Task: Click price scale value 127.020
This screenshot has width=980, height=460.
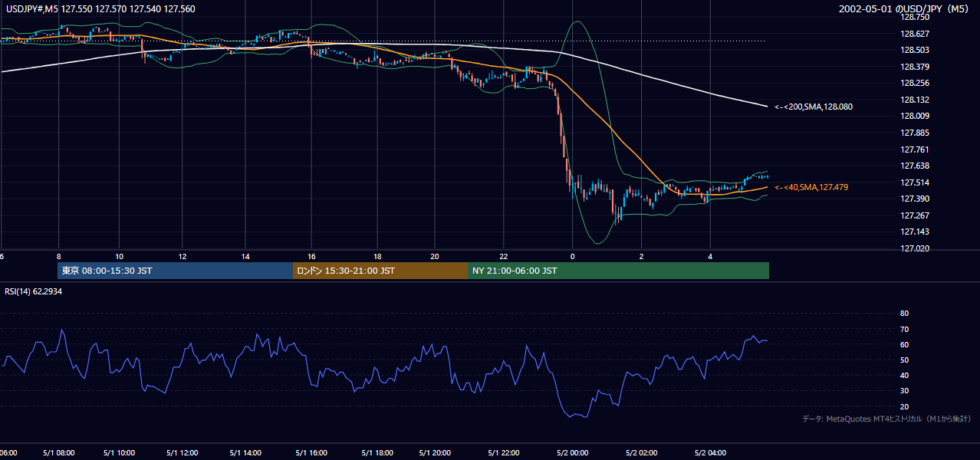Action: (915, 248)
